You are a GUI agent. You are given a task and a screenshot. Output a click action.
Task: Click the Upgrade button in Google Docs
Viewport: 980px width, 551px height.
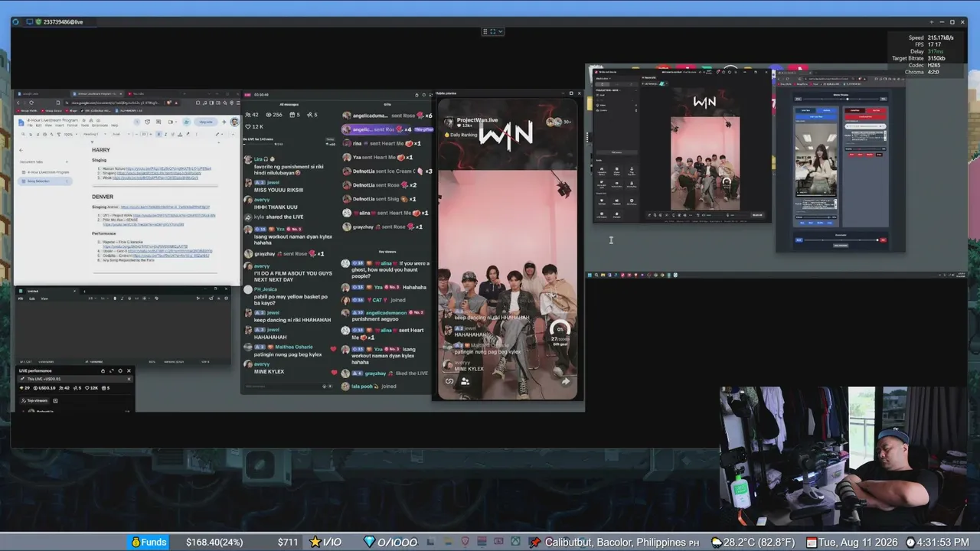click(x=205, y=122)
